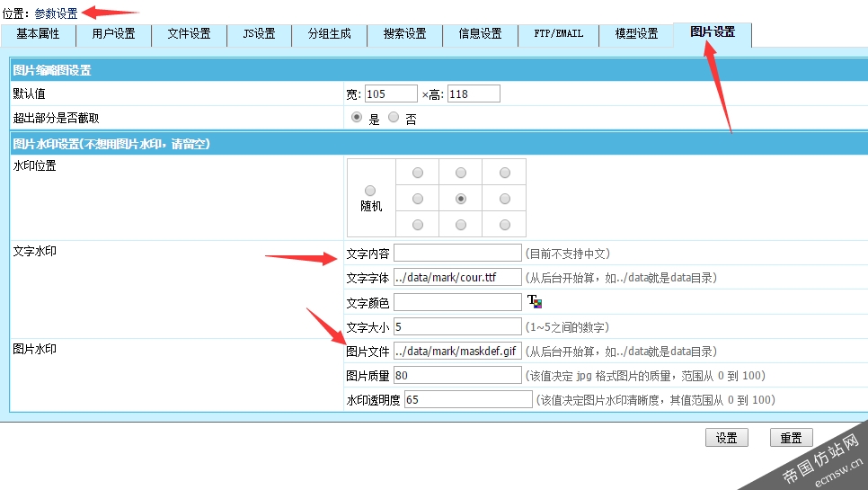Select the 图片设置 tab
The height and width of the screenshot is (490, 868).
point(713,32)
